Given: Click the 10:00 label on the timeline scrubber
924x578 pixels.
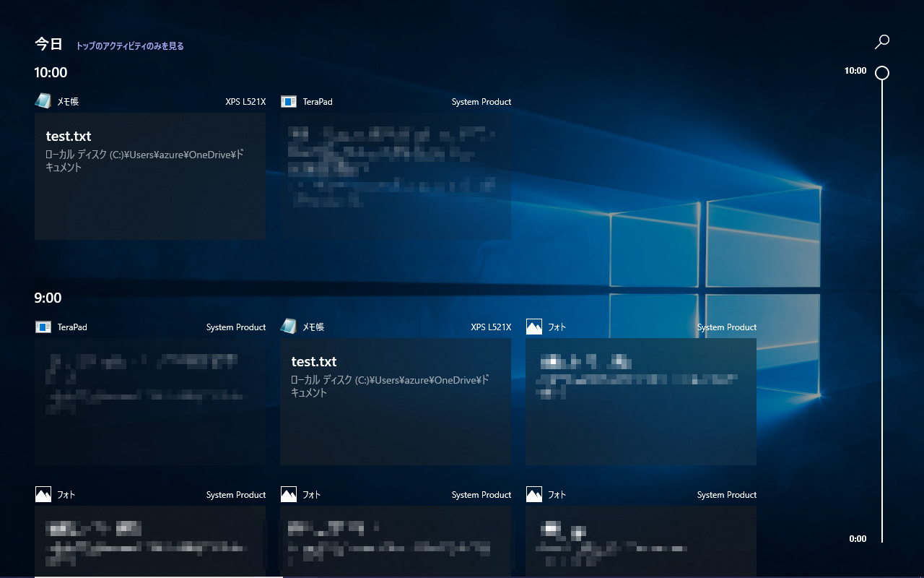Looking at the screenshot, I should pyautogui.click(x=855, y=71).
